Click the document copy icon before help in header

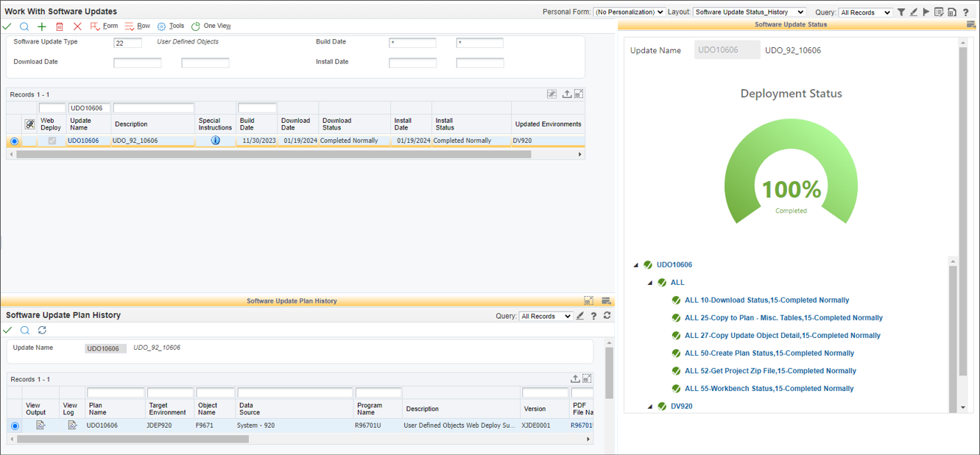click(x=952, y=12)
